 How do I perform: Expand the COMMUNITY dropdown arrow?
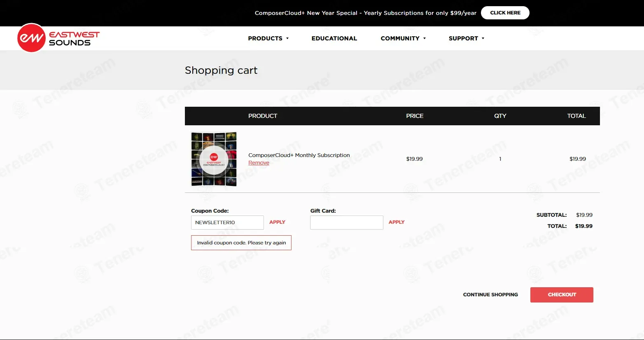click(x=425, y=38)
